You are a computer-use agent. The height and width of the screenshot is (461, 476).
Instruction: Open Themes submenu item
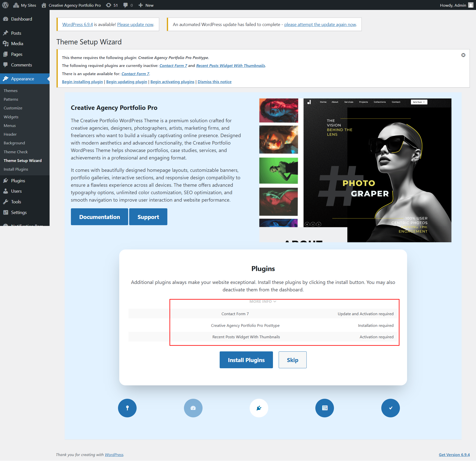click(x=11, y=91)
